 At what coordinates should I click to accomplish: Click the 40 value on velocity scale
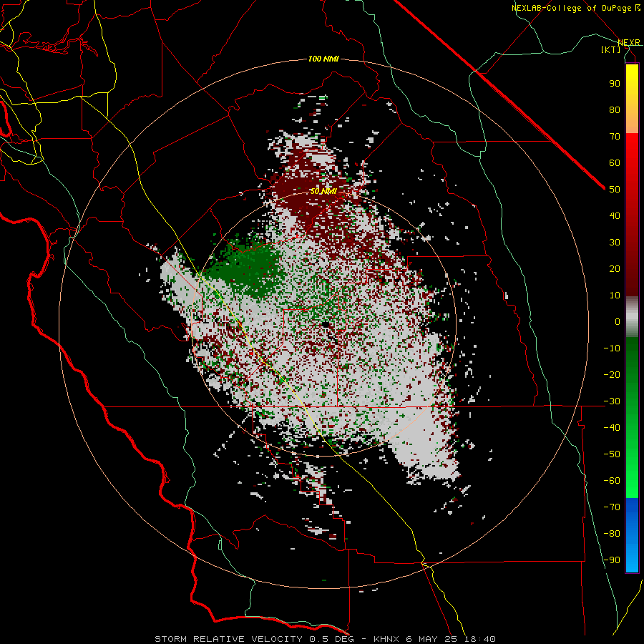click(615, 215)
